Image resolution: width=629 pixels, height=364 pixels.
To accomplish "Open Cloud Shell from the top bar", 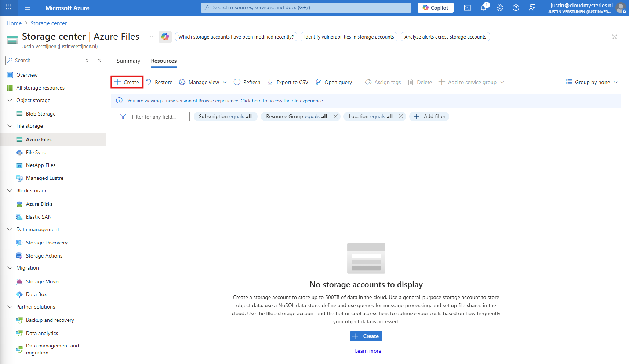I will point(467,8).
